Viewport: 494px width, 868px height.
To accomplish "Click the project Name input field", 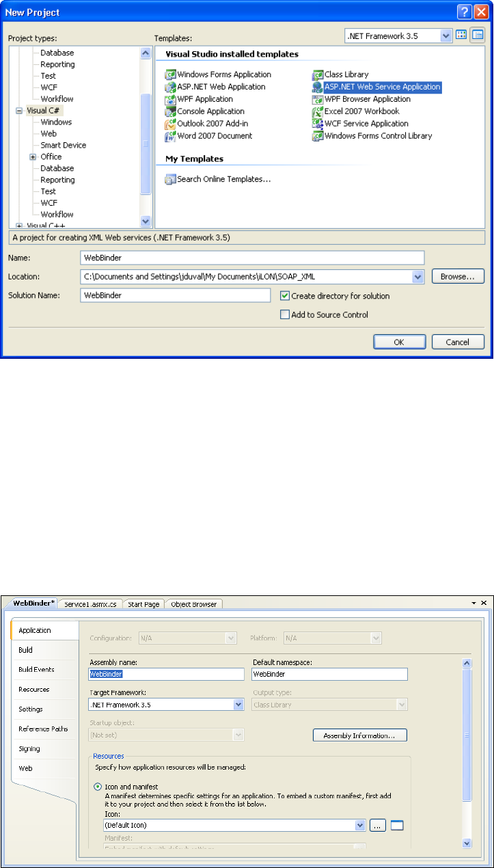I will [252, 258].
